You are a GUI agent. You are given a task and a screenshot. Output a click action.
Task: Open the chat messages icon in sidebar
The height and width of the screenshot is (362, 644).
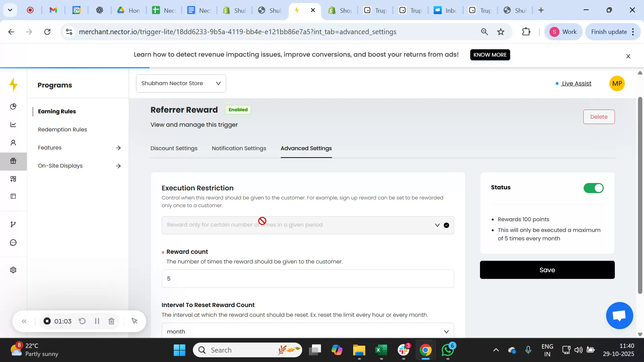coord(13,242)
